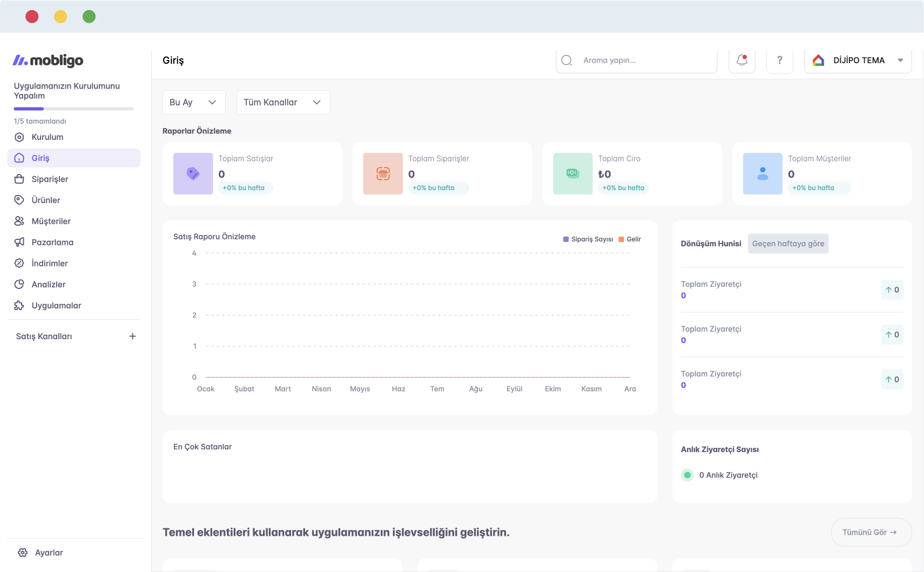
Task: Go to Siparişler in the sidebar
Action: [x=50, y=179]
